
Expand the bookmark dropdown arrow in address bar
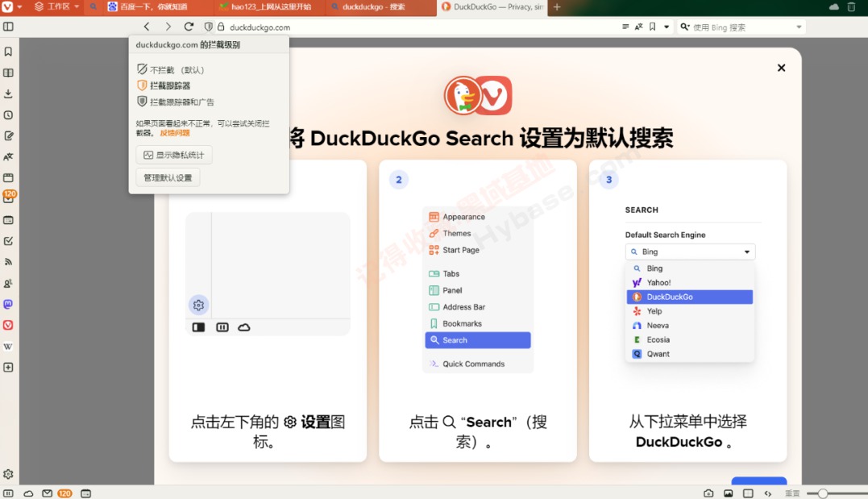[x=667, y=27]
